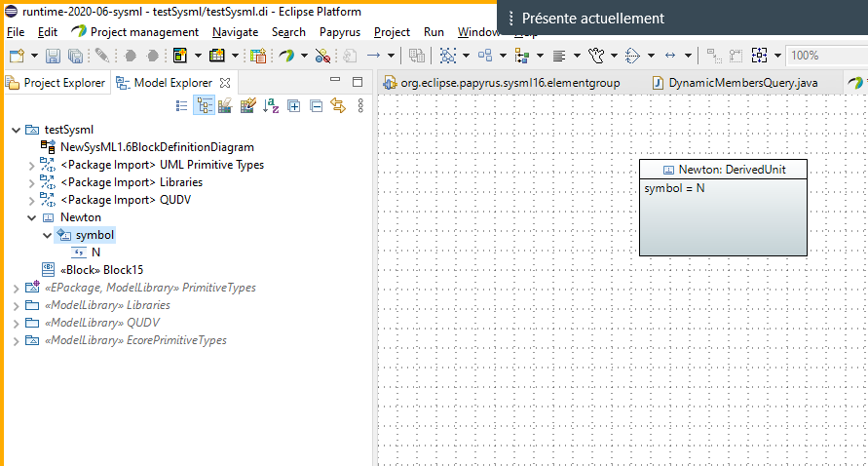Open the Select All dropdown arrow
The width and height of the screenshot is (868, 466).
click(x=466, y=56)
